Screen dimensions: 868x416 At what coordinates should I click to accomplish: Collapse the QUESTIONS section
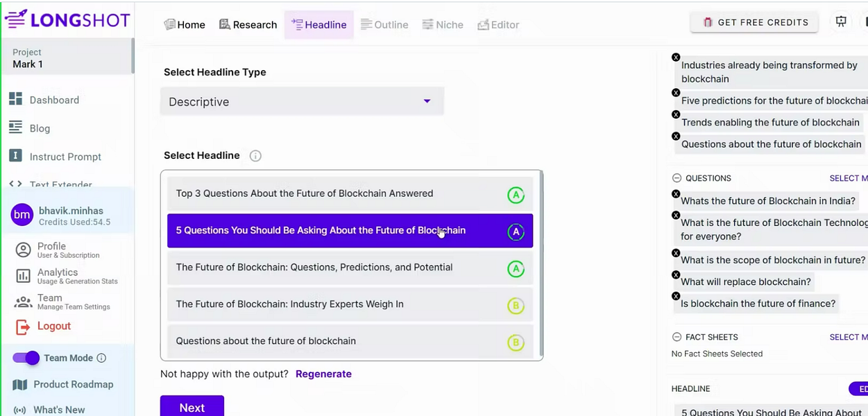[x=676, y=178]
